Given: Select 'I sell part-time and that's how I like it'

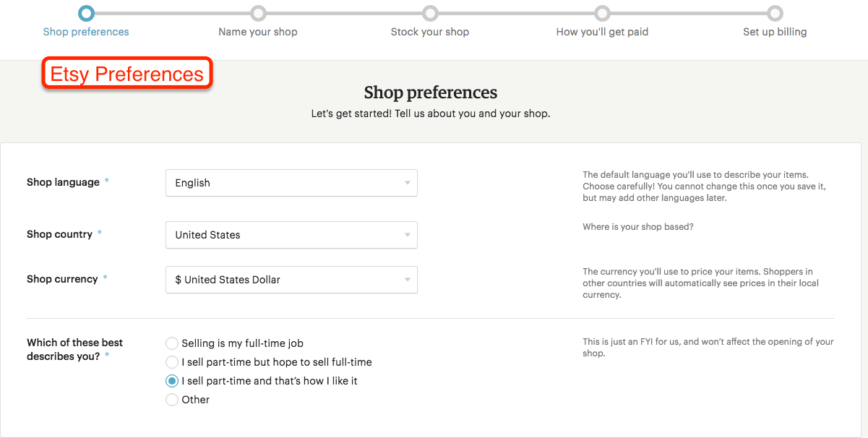Looking at the screenshot, I should (x=172, y=381).
